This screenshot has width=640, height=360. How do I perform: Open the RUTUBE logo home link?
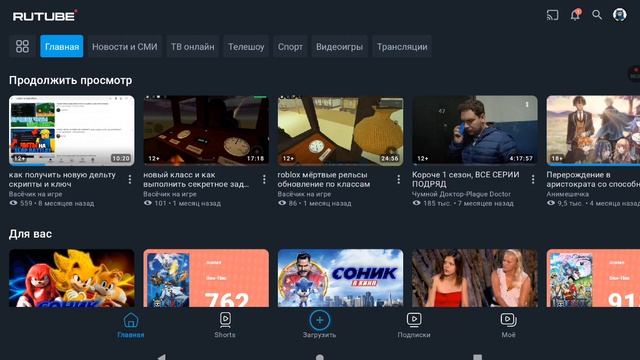point(45,16)
